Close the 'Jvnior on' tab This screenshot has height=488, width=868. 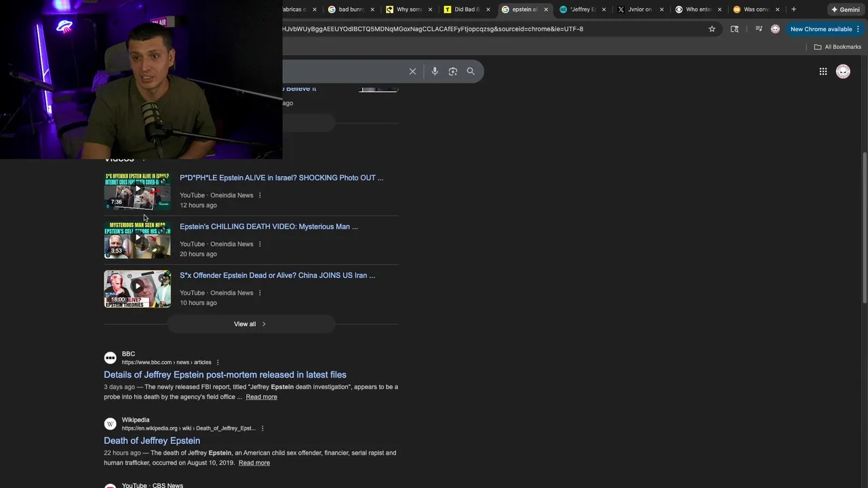point(662,9)
